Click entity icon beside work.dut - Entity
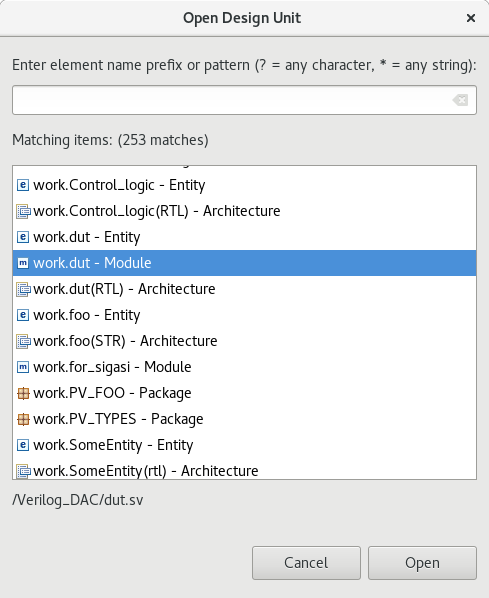Image resolution: width=489 pixels, height=598 pixels. [23, 237]
